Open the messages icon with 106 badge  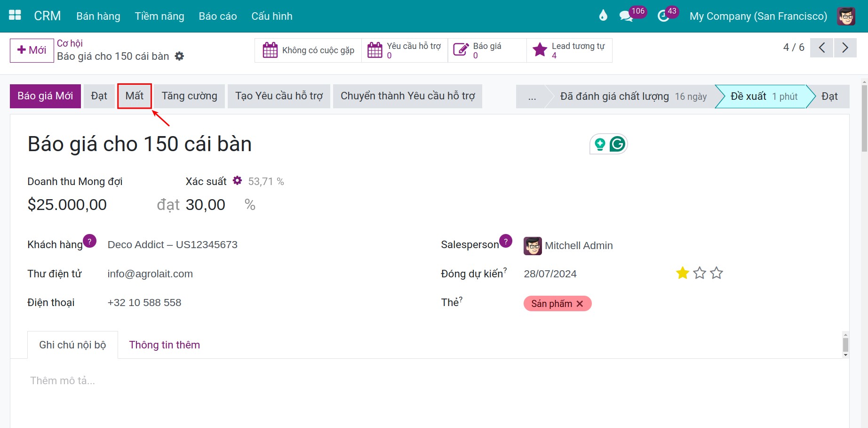click(626, 16)
